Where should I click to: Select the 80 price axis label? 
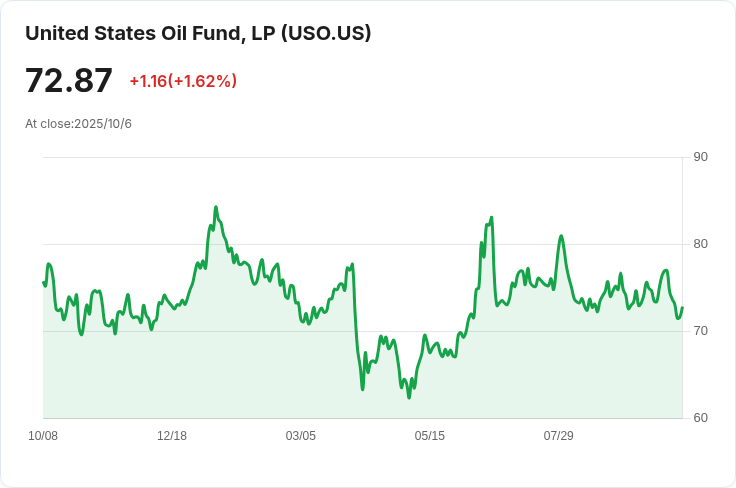[700, 244]
